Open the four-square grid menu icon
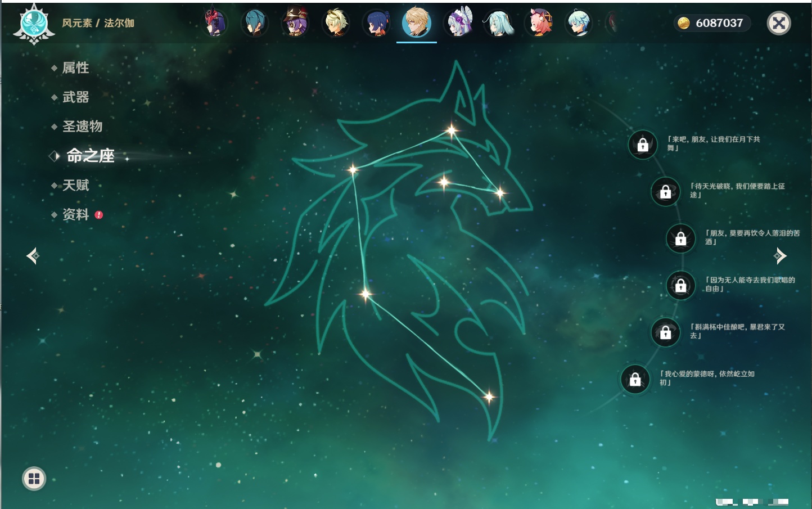This screenshot has height=509, width=812. [34, 479]
